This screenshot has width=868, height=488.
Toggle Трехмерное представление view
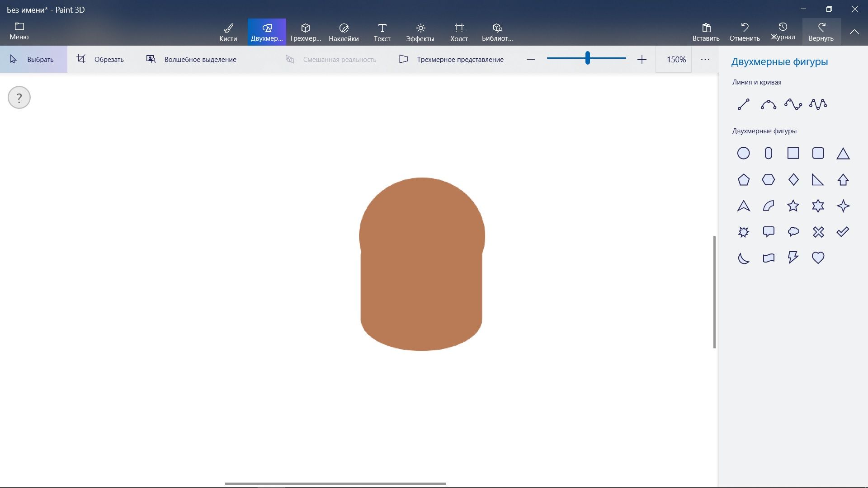pyautogui.click(x=451, y=59)
